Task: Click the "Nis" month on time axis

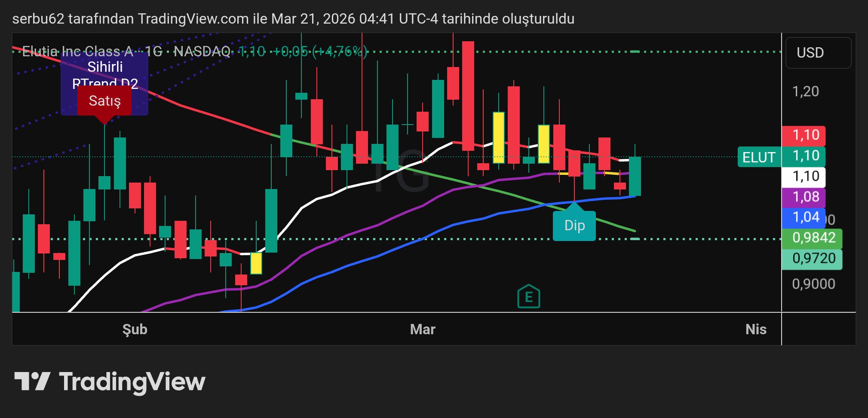Action: point(756,330)
